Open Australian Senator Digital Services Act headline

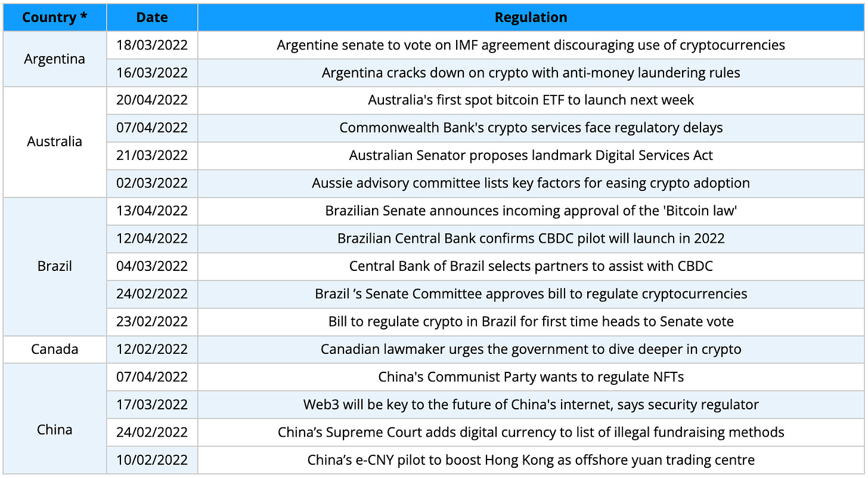point(531,156)
